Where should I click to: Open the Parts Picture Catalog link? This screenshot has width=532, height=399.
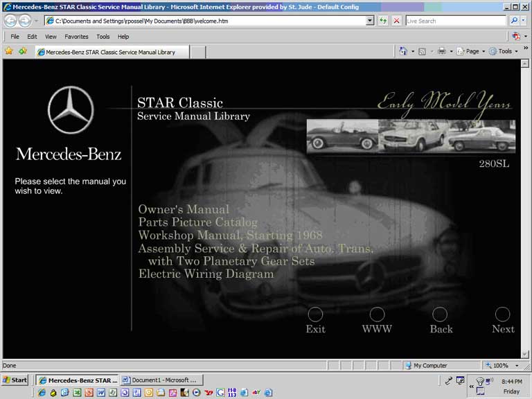(198, 222)
